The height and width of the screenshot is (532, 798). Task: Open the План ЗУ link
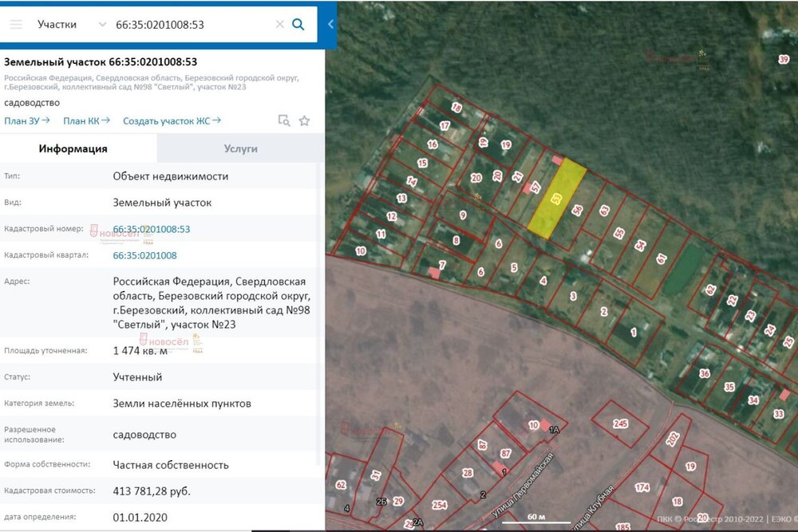coord(27,121)
